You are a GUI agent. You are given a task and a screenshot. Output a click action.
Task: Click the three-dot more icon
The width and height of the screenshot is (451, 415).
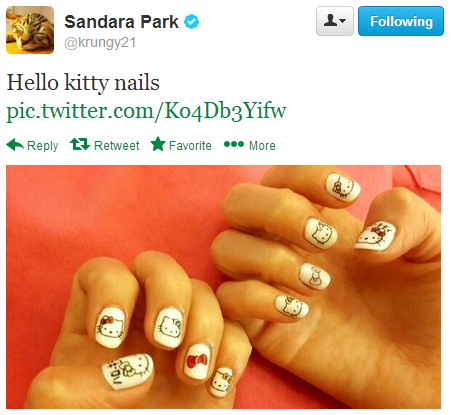[234, 144]
